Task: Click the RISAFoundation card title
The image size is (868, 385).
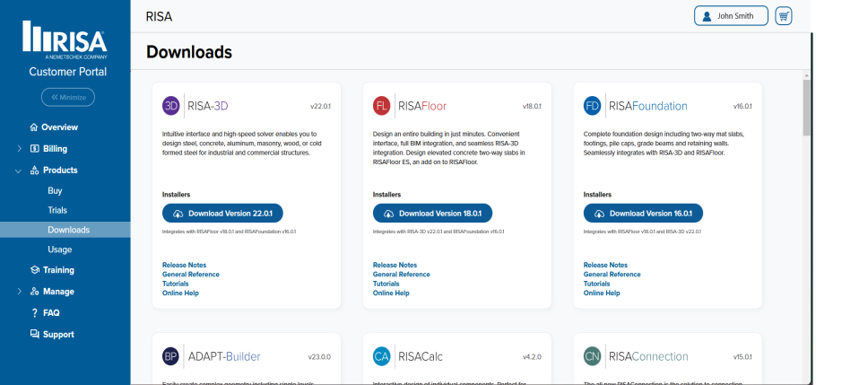Action: [648, 106]
